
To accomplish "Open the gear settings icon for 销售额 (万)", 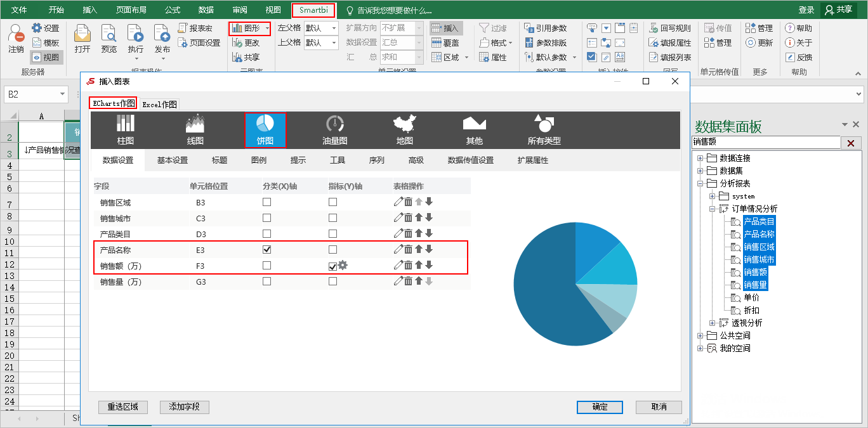I will [343, 265].
